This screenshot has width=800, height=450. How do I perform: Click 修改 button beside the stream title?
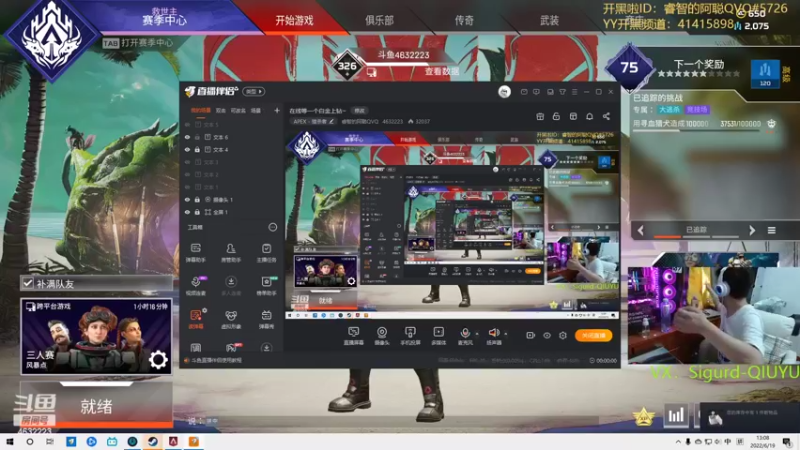(x=360, y=111)
